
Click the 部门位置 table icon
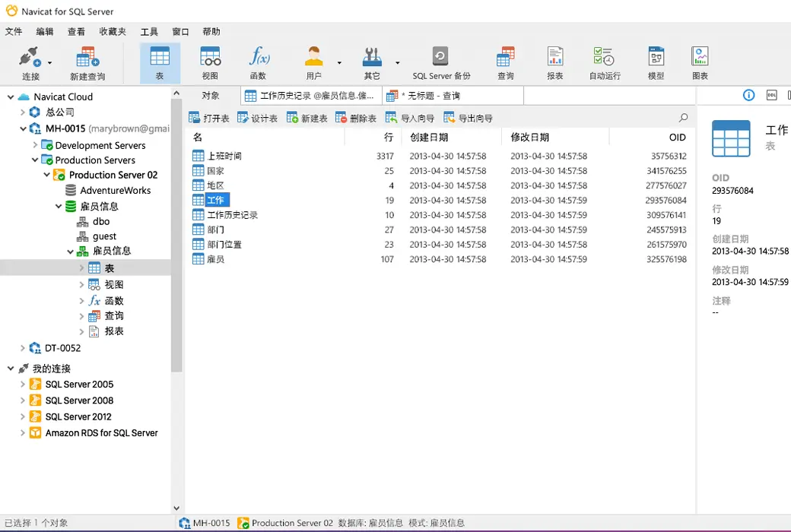[x=199, y=244]
